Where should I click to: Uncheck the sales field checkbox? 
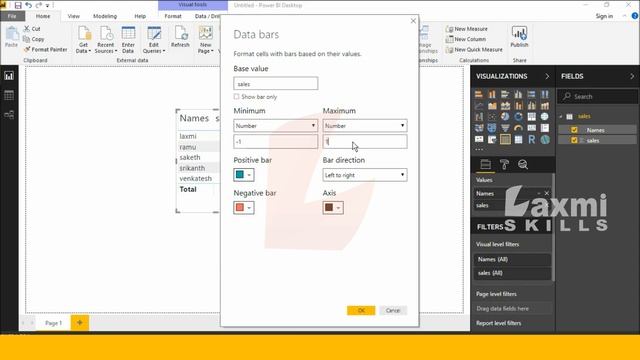(574, 140)
